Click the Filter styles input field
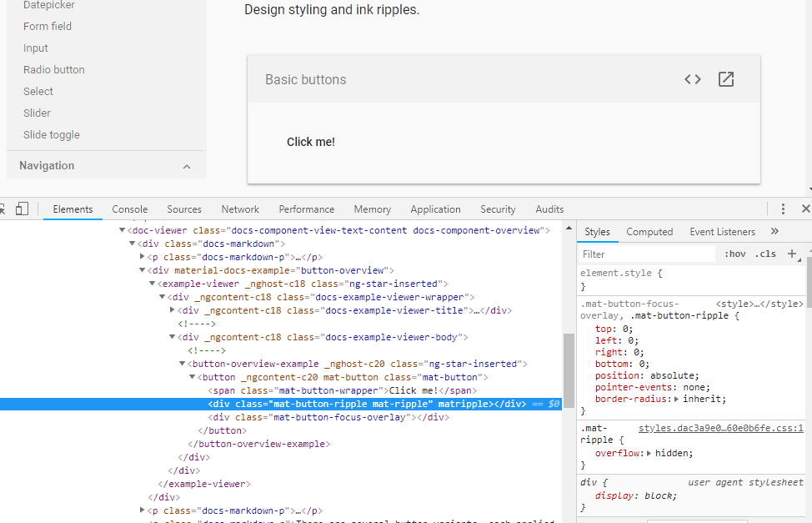The width and height of the screenshot is (812, 523). tap(646, 253)
